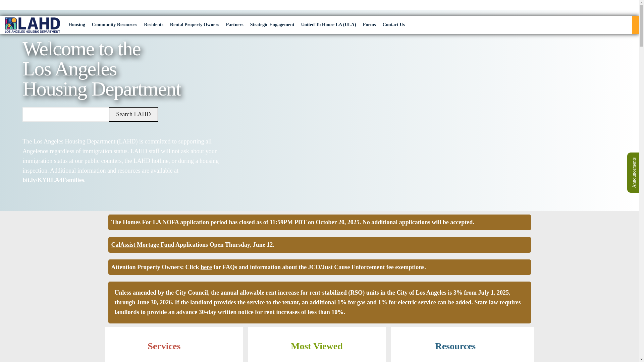Viewport: 644px width, 362px height.
Task: Click the Search LAHD button
Action: point(133,114)
